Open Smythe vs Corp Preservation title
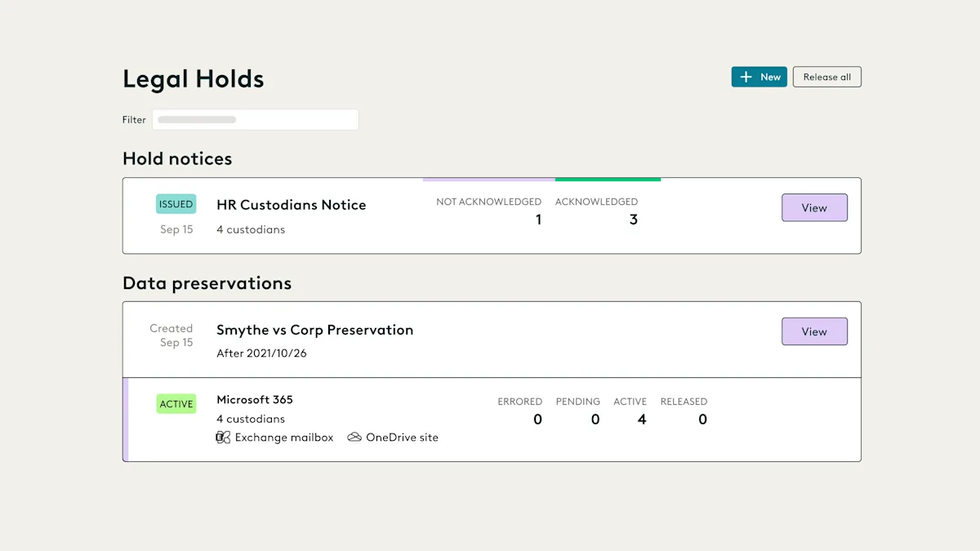Image resolution: width=980 pixels, height=551 pixels. 315,330
